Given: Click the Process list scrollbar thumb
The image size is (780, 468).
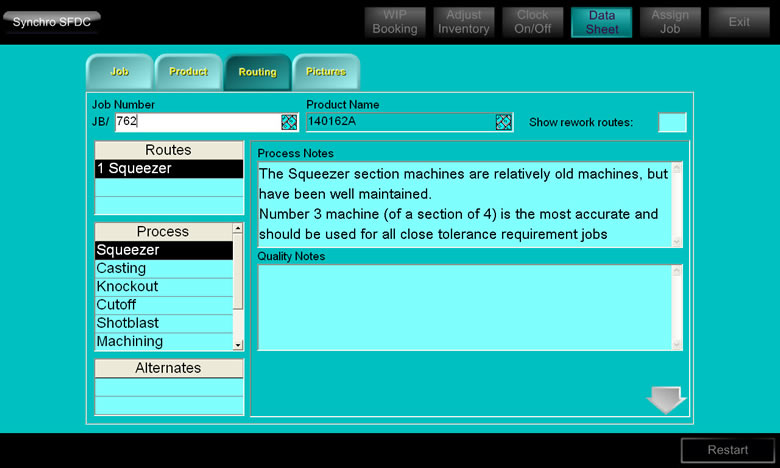Looking at the screenshot, I should (238, 271).
